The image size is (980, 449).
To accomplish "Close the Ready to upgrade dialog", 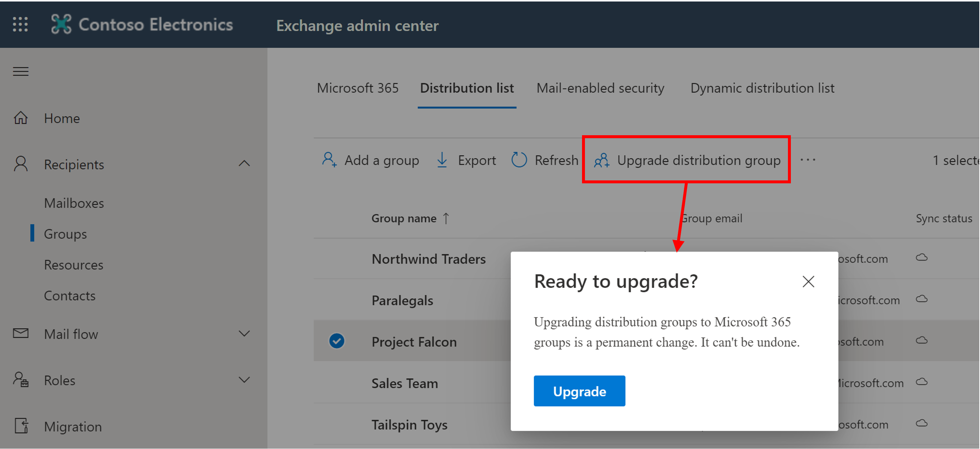I will pos(809,281).
